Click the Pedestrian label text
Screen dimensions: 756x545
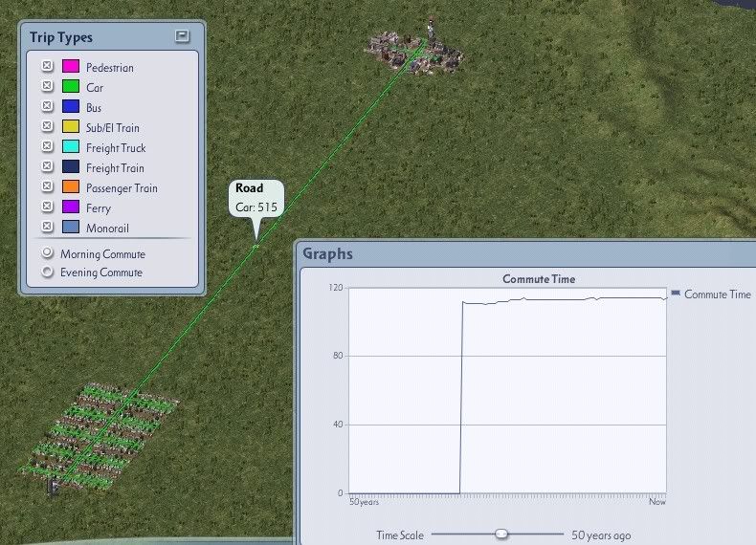[110, 68]
